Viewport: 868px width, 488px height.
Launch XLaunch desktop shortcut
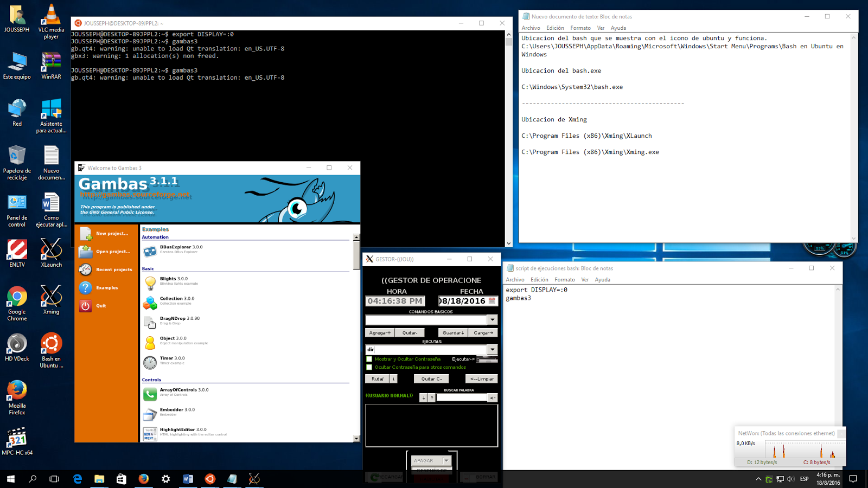(51, 253)
